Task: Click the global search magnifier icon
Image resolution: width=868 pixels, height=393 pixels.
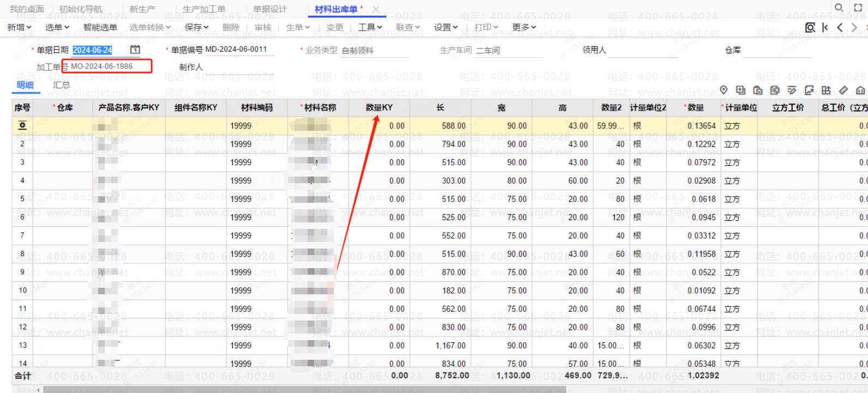Action: coord(839,8)
